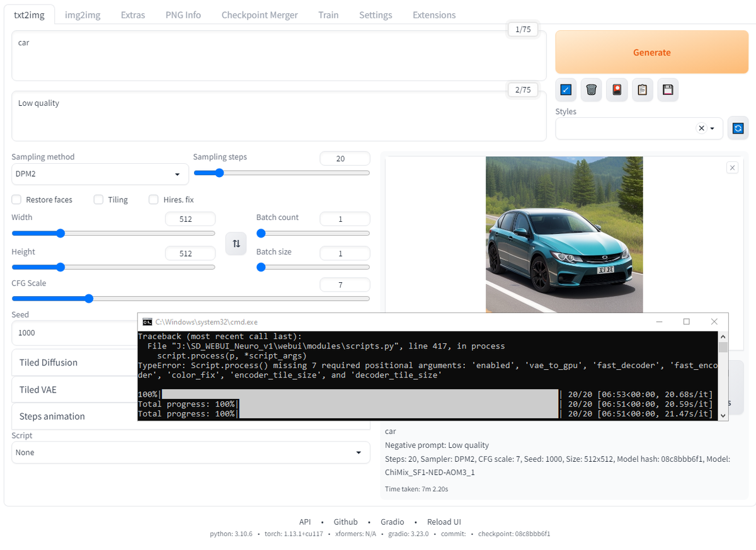Close the cmd.exe window
The image size is (756, 550).
tap(714, 321)
